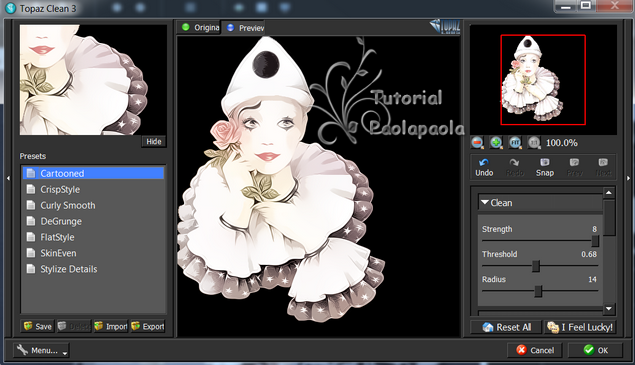Select the DeGrunge preset
The height and width of the screenshot is (365, 635).
94,221
